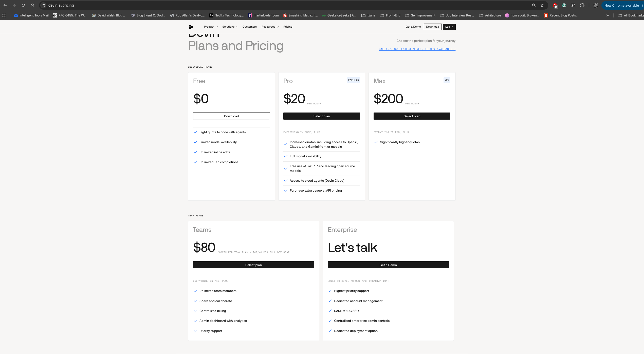This screenshot has height=354, width=644.
Task: Expand the Arhitecture bookmarks folder
Action: (490, 15)
